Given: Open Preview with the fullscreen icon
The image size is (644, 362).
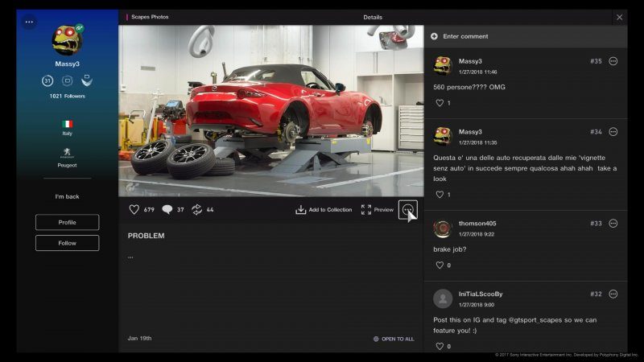Looking at the screenshot, I should point(366,209).
